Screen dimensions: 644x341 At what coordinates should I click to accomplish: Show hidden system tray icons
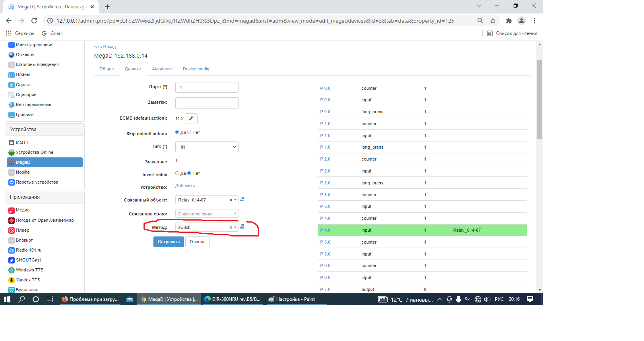pyautogui.click(x=440, y=299)
